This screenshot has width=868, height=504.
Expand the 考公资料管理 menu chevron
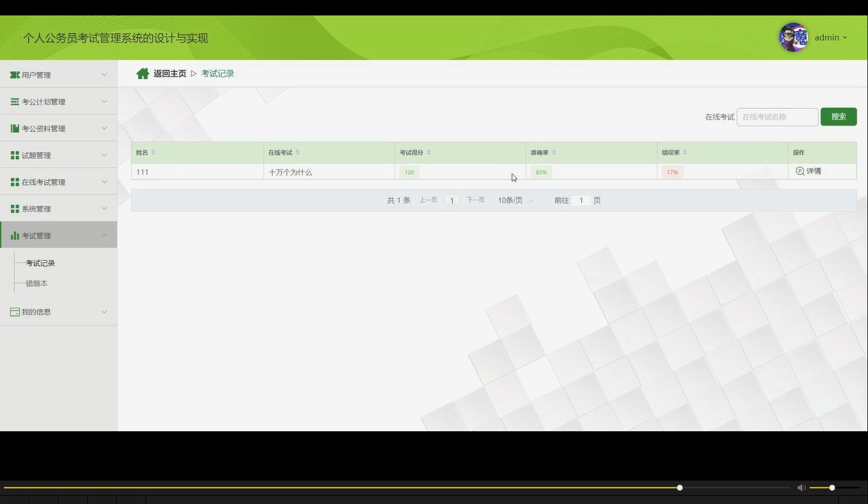click(104, 128)
